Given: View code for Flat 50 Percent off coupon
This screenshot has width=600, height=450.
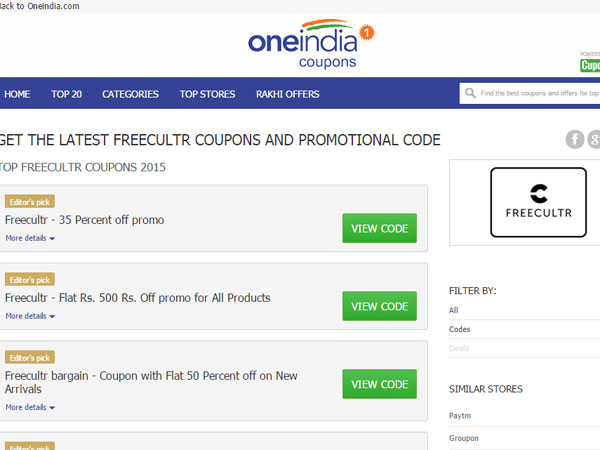Looking at the screenshot, I should pyautogui.click(x=379, y=384).
